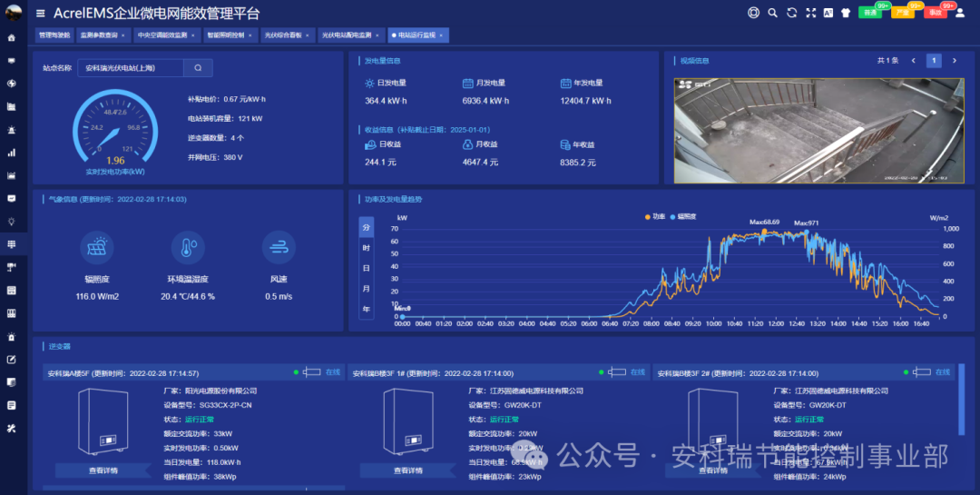Click 查看详情 for 安科瑞A楼5F inverter
This screenshot has height=495, width=980.
(x=103, y=470)
